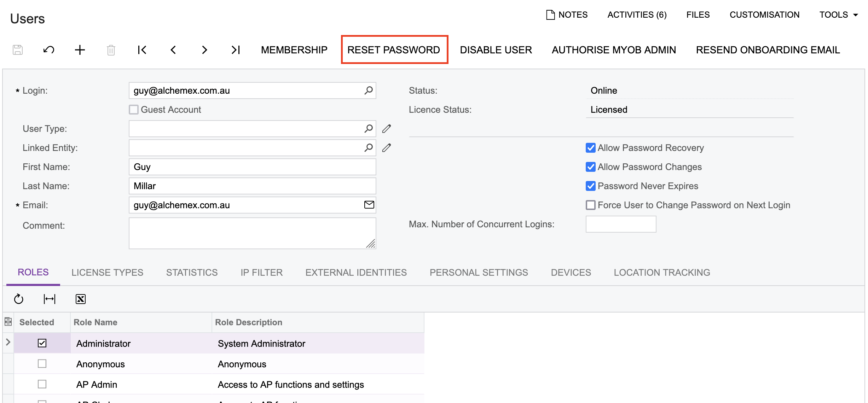The width and height of the screenshot is (868, 403).
Task: Fit columns to width icon
Action: point(50,299)
